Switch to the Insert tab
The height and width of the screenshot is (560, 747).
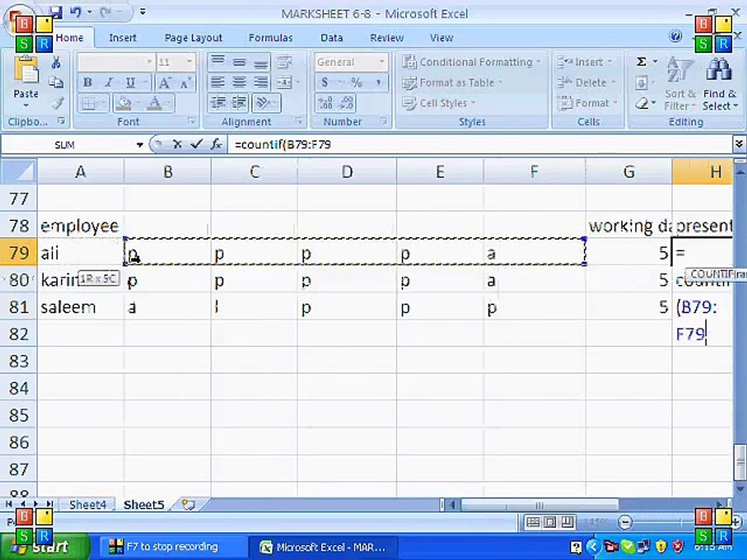122,37
